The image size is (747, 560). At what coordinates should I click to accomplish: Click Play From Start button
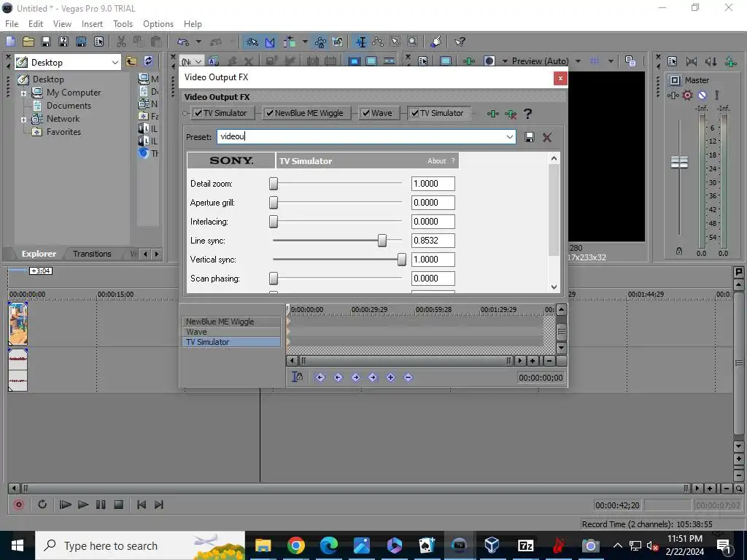65,505
